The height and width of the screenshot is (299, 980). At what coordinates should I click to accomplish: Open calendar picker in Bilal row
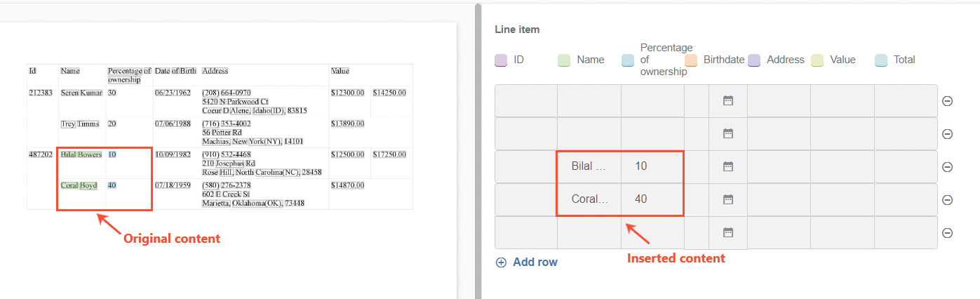[x=727, y=166]
